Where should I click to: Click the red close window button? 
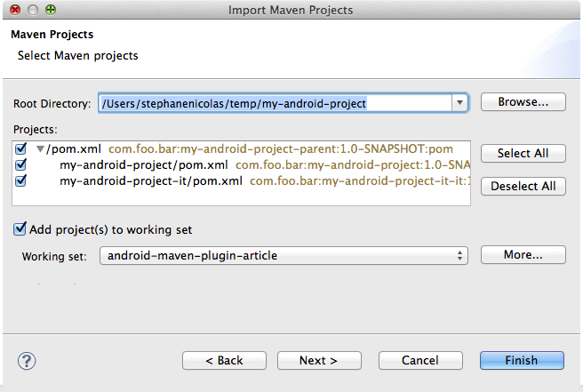point(15,10)
